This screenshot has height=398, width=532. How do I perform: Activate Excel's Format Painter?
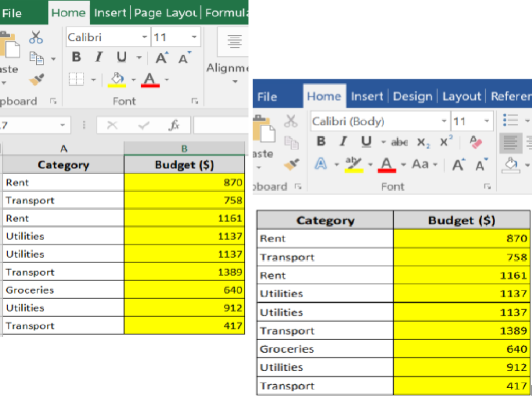coord(36,79)
